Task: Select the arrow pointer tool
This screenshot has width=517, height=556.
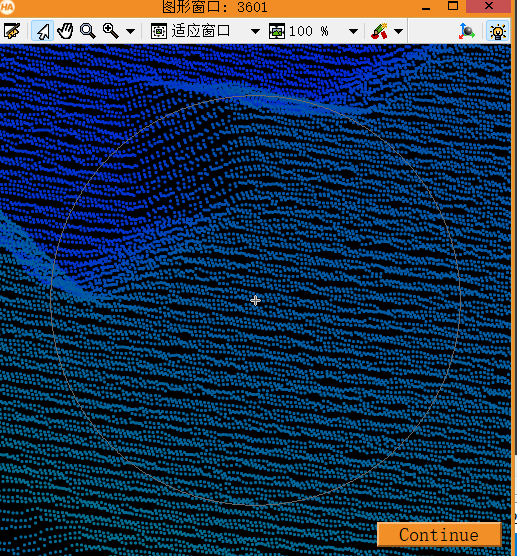Action: click(43, 31)
